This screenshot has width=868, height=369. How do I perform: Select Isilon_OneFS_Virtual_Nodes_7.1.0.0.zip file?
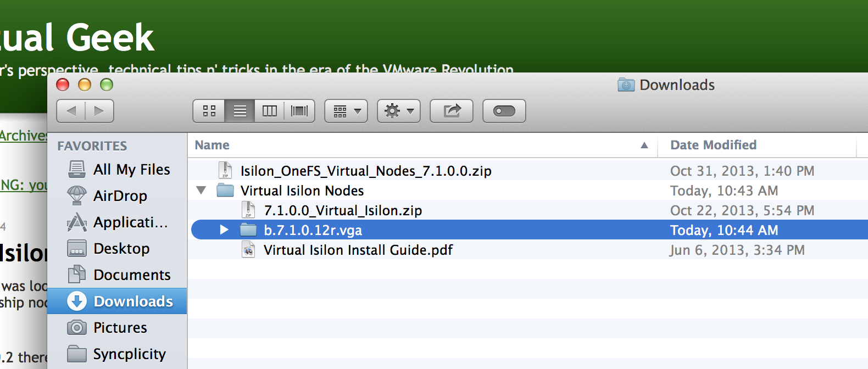tap(365, 171)
